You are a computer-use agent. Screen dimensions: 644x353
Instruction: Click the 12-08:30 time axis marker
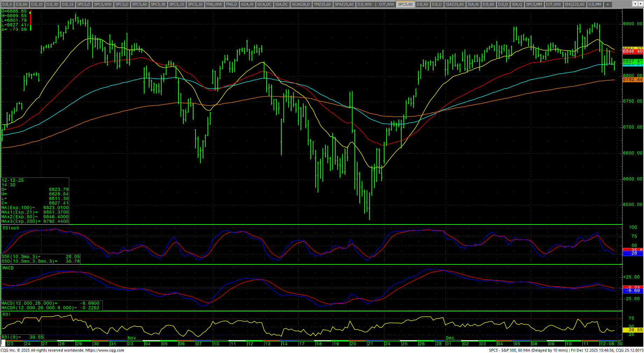click(x=611, y=344)
